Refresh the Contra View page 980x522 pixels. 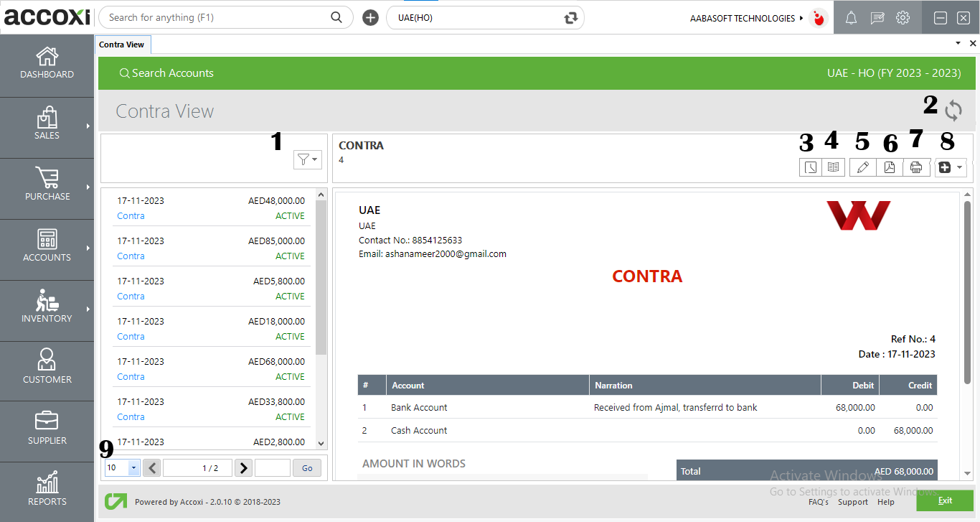(x=953, y=111)
